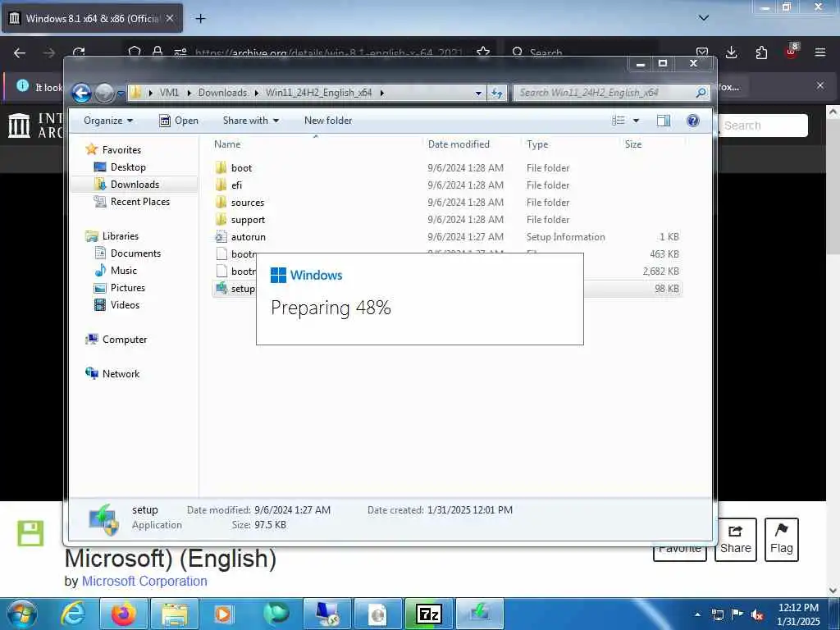This screenshot has width=840, height=630.
Task: Open Firefox Extensions puzzle icon
Action: pyautogui.click(x=761, y=52)
